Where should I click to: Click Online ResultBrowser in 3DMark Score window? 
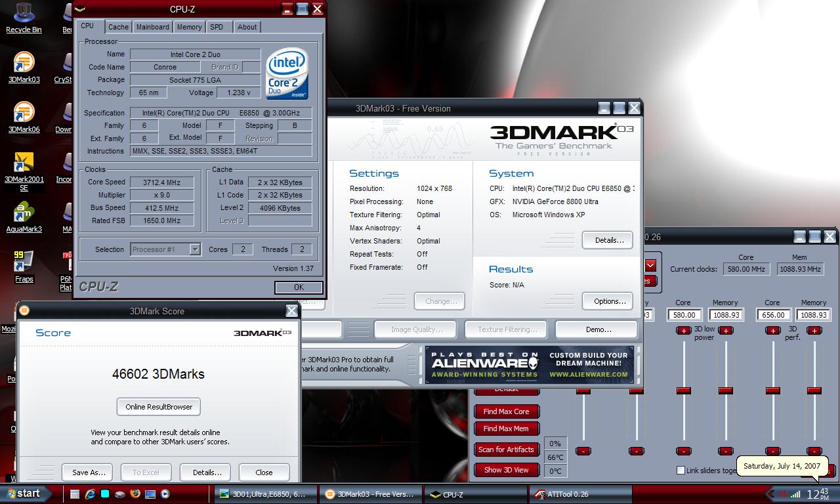[x=159, y=407]
